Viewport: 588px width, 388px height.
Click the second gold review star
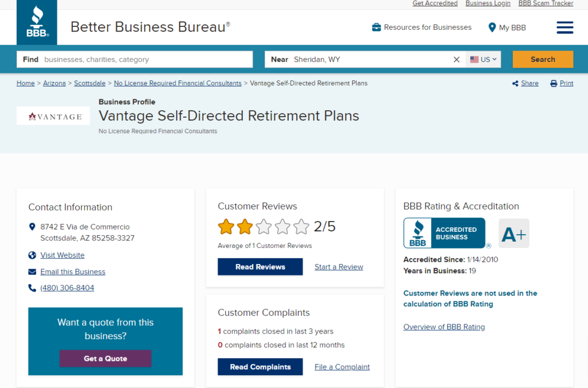pyautogui.click(x=245, y=226)
